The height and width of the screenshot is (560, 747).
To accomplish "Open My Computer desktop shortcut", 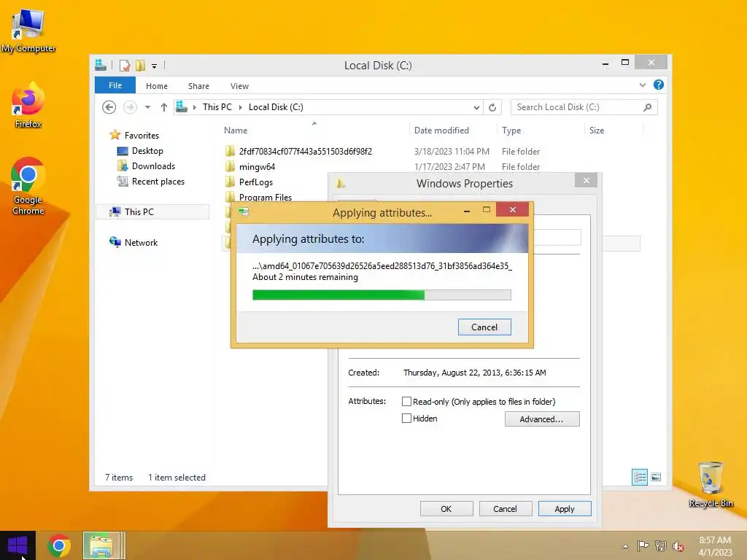I will coord(28,31).
